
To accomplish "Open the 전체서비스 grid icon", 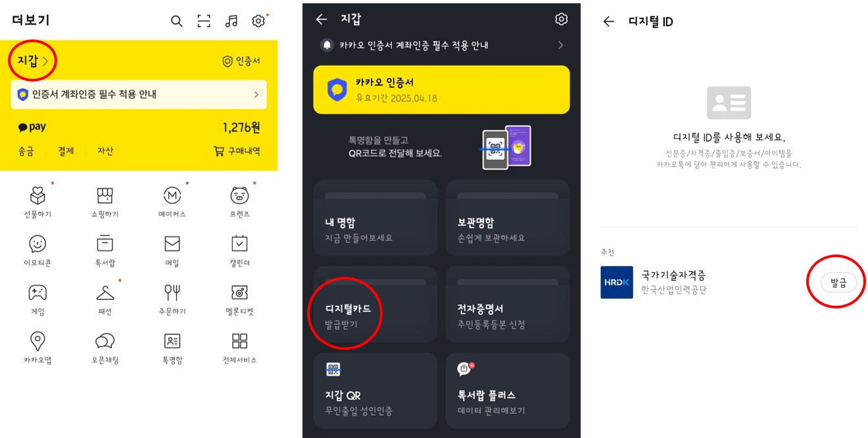I will (x=239, y=341).
